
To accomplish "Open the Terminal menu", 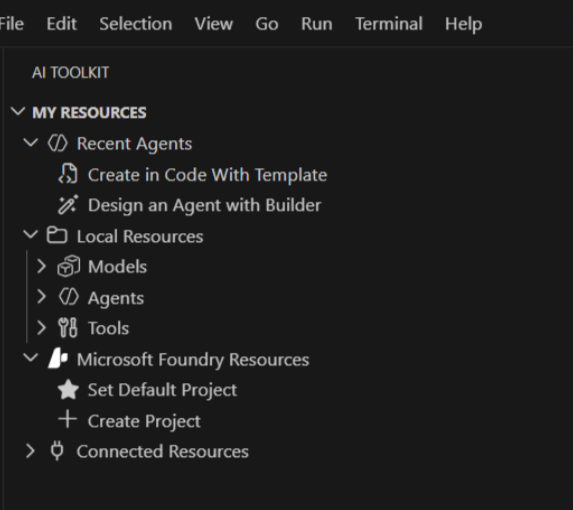I will pyautogui.click(x=389, y=24).
